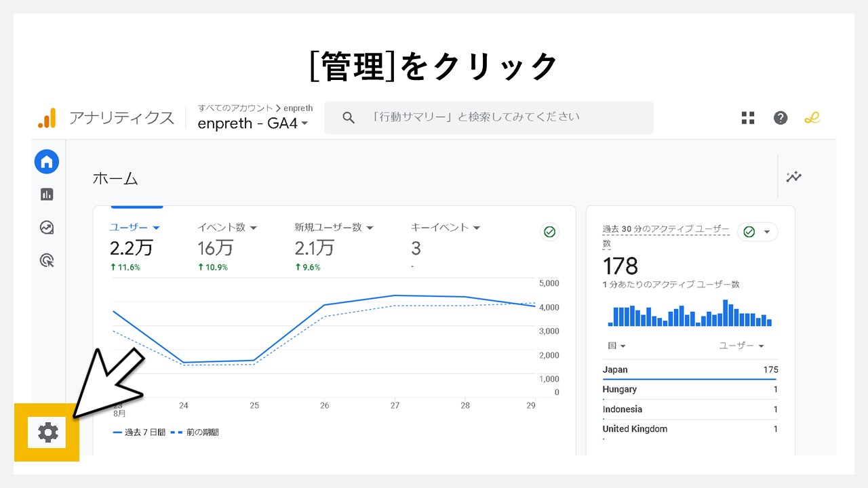
Task: Click the green data quality badge on the metric card
Action: (549, 232)
